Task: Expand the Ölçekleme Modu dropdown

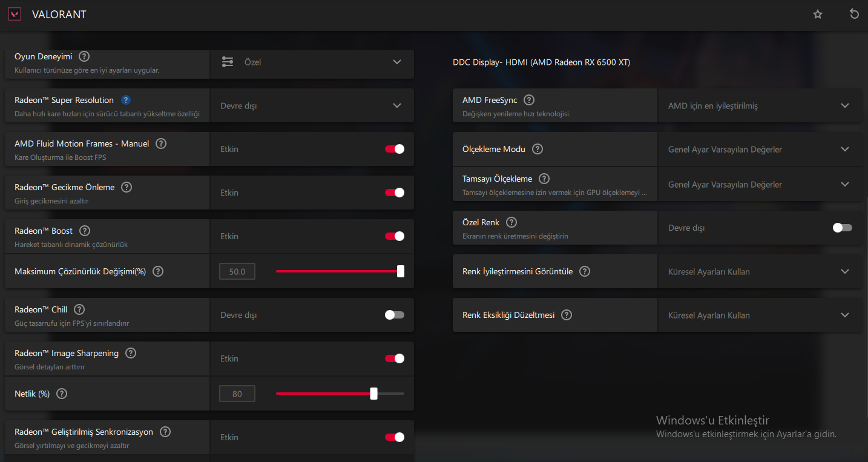Action: point(760,149)
